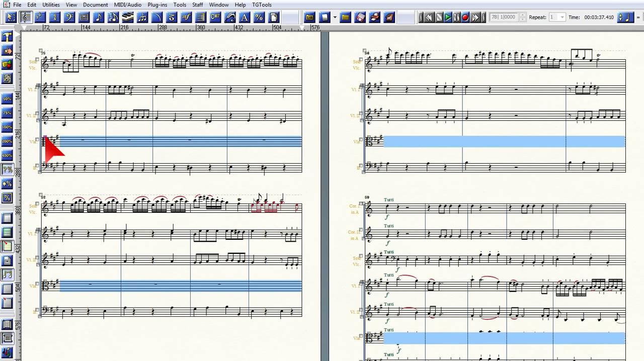
Task: Open the Staff menu
Action: point(198,5)
